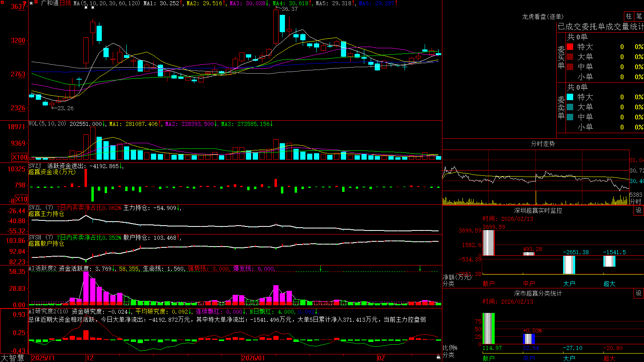
Task: Click the green arrow marker above AI活跃度 chart right side
Action: [x=420, y=268]
